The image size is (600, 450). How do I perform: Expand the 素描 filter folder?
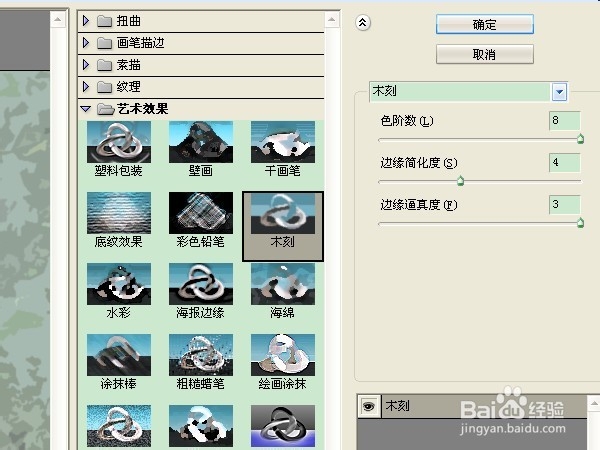coord(86,65)
